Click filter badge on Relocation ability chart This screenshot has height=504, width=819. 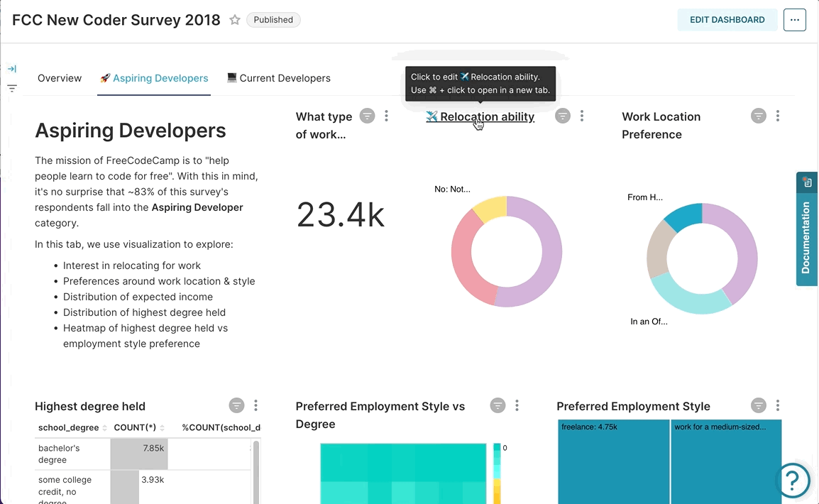point(563,116)
